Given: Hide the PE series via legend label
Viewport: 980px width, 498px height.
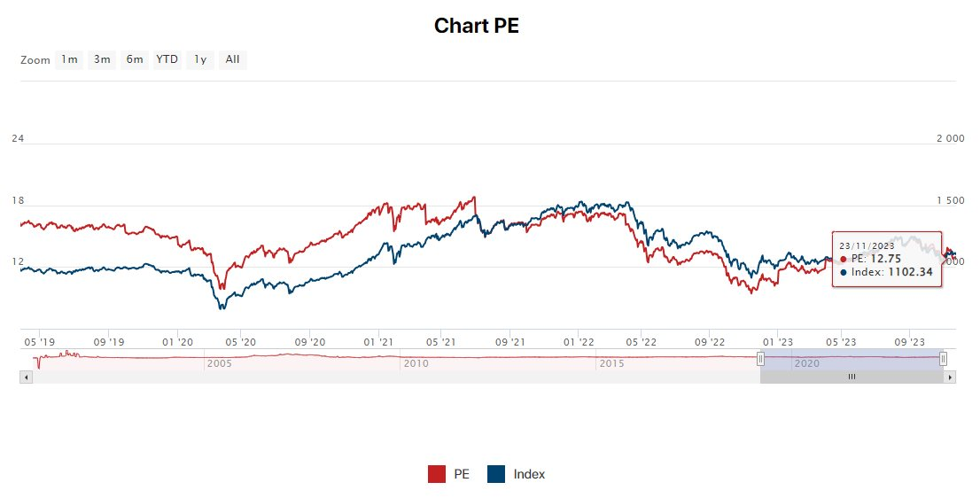Looking at the screenshot, I should (462, 474).
